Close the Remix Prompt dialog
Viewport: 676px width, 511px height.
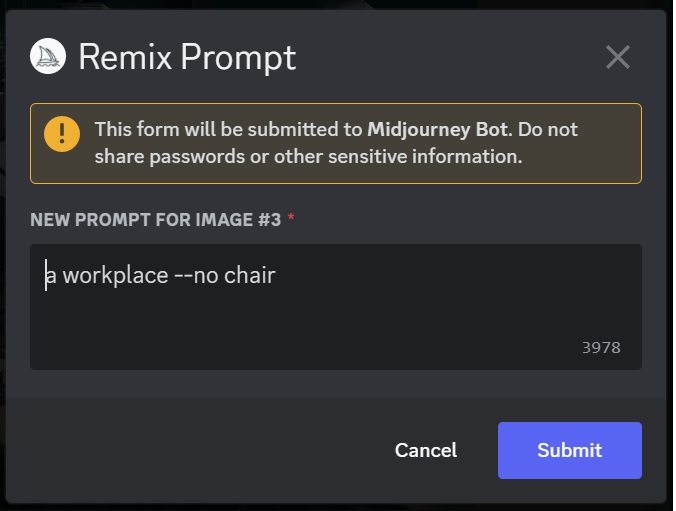coord(617,57)
